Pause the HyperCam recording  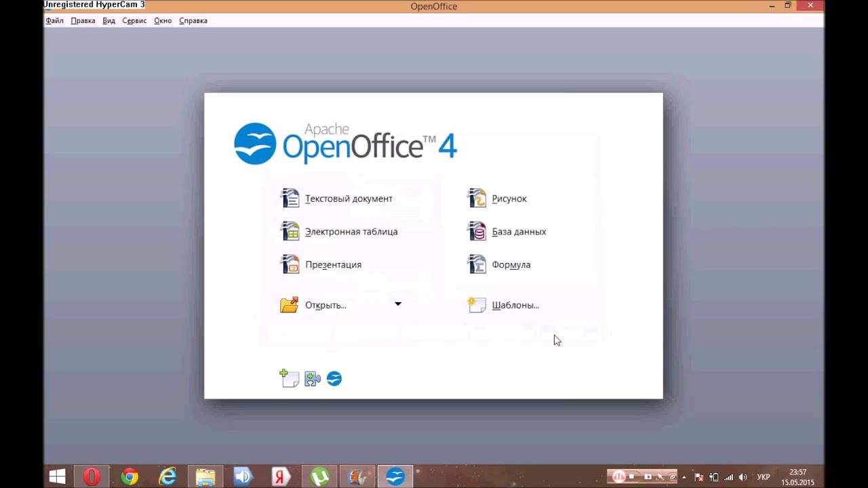click(618, 476)
